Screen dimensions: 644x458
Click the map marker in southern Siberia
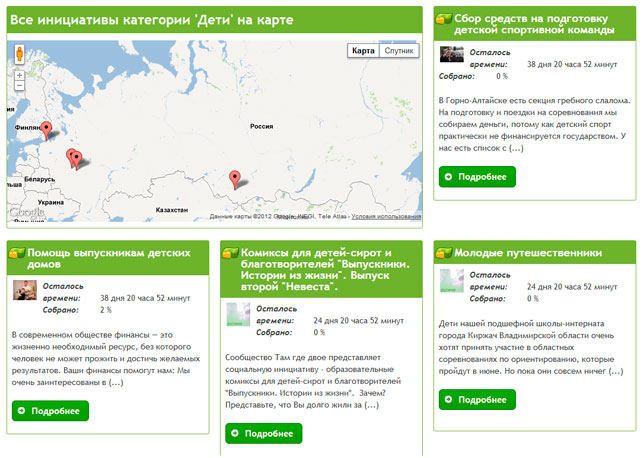235,179
